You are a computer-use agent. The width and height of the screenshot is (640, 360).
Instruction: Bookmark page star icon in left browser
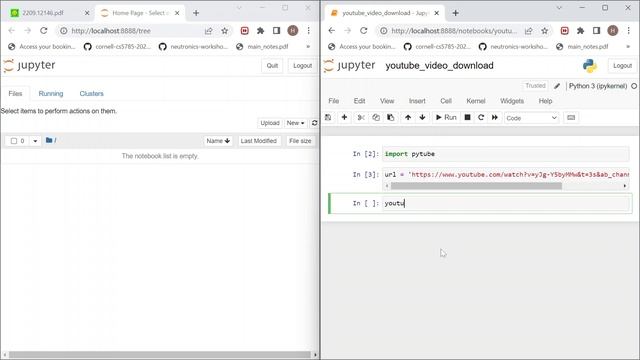click(224, 31)
